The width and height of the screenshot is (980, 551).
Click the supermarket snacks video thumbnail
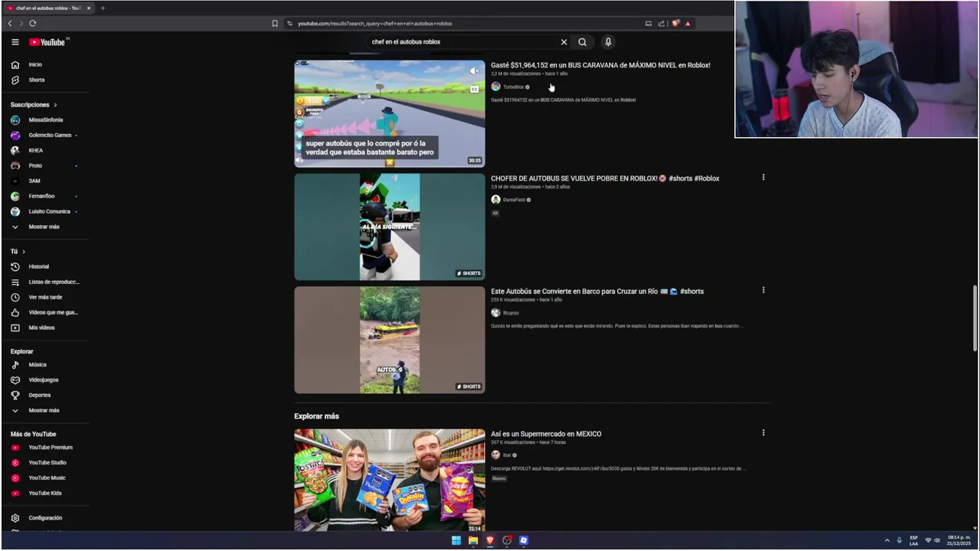390,480
